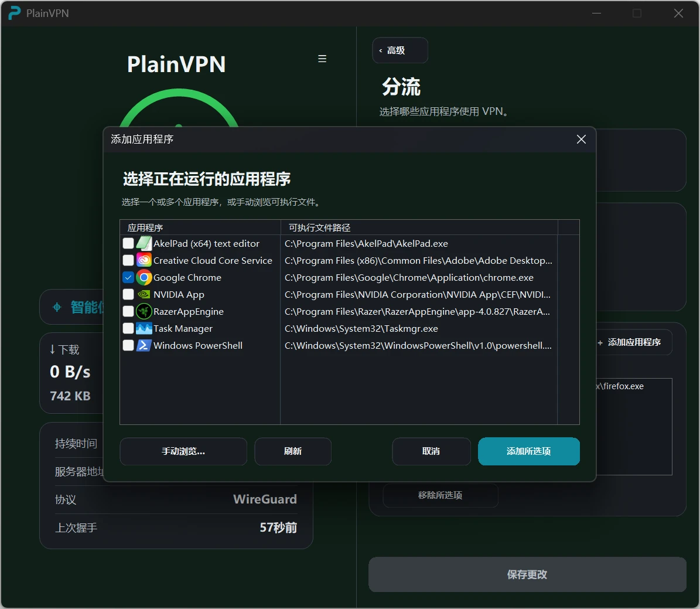Check the RazerAppEngine checkbox
Screen dimensions: 700x609
click(128, 311)
